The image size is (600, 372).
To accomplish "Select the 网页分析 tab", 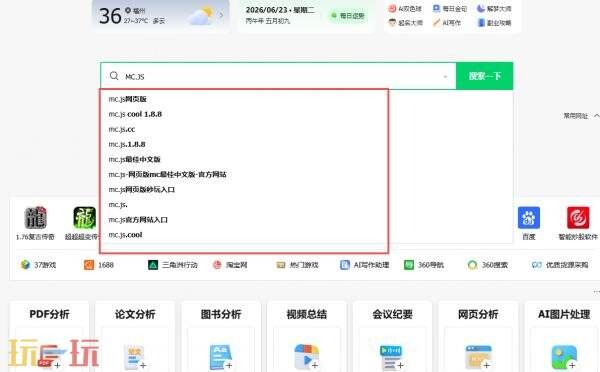I will 478,314.
